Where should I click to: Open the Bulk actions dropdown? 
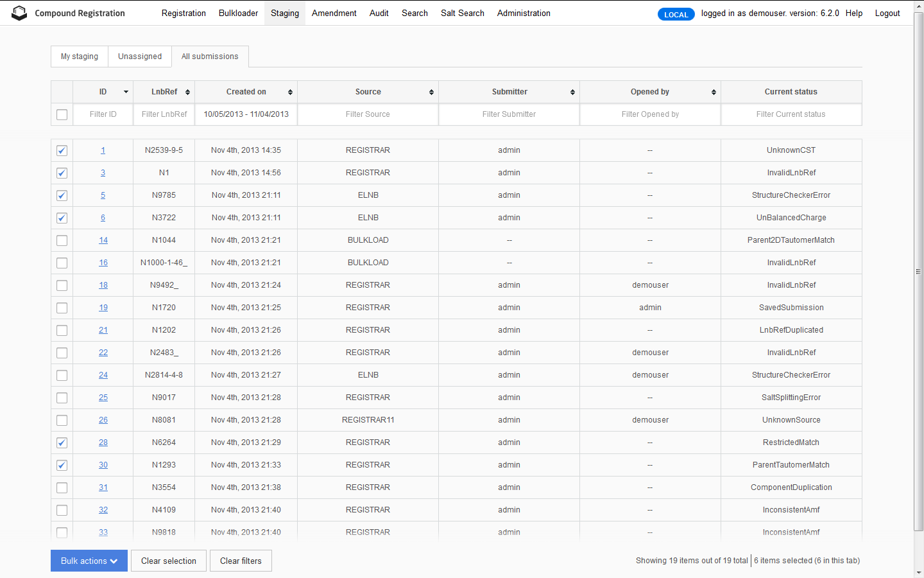[x=89, y=561]
